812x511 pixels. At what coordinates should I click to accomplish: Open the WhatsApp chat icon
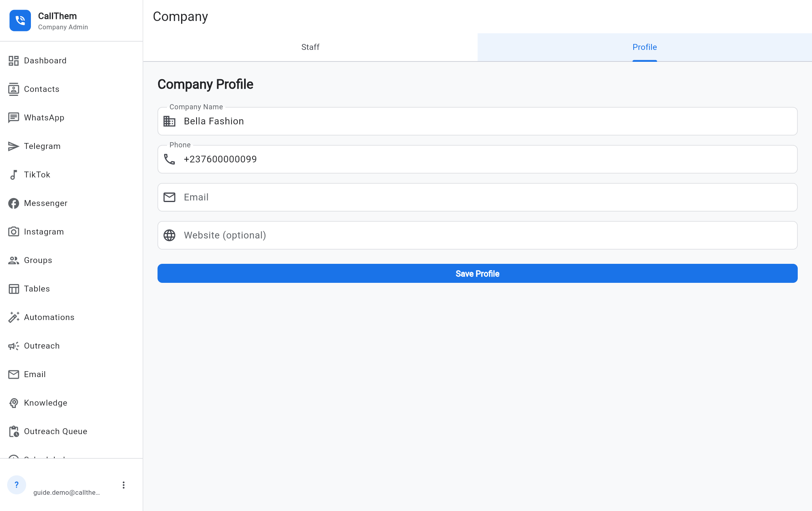tap(13, 118)
